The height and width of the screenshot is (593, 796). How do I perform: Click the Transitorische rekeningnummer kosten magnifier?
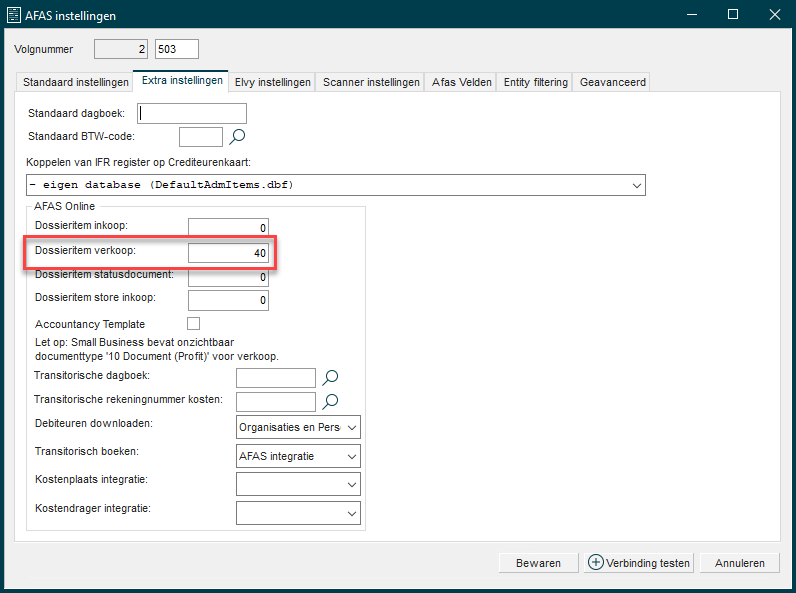pos(331,402)
